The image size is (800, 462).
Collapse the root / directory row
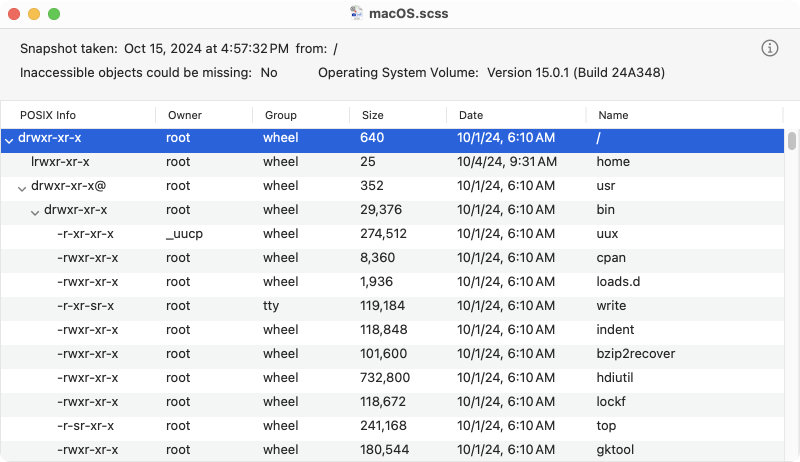point(9,139)
